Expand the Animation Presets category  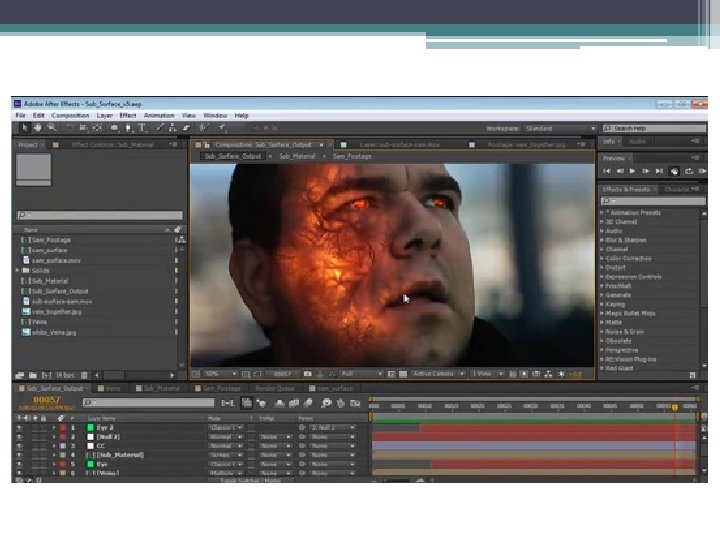602,213
